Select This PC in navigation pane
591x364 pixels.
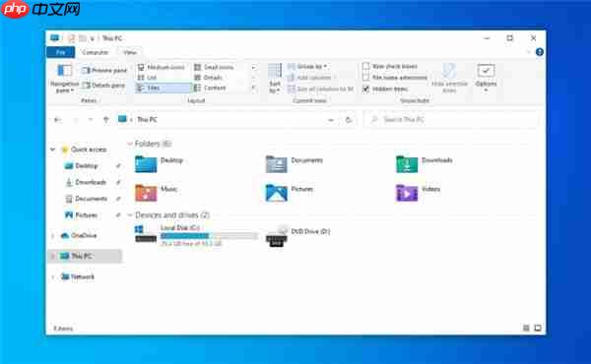coord(85,257)
